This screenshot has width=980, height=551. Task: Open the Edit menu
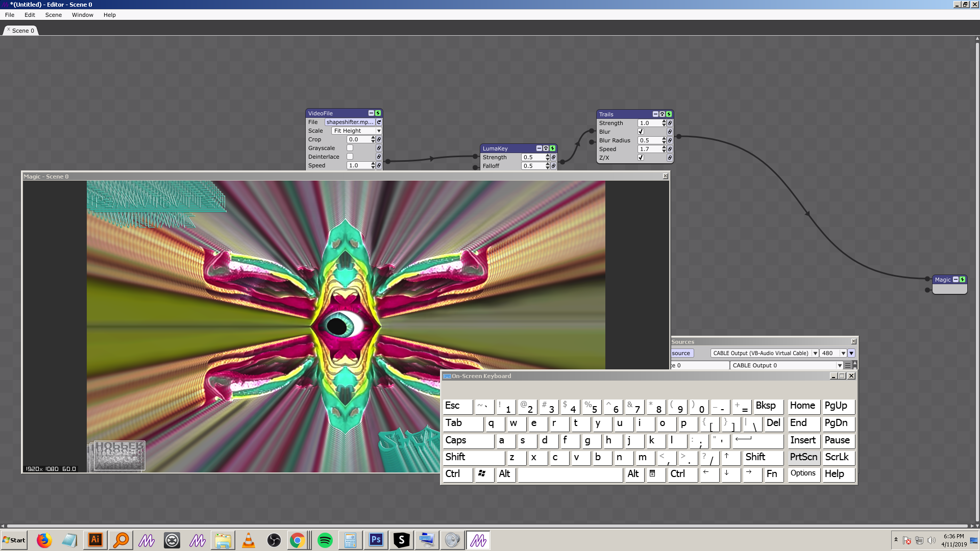pos(30,15)
